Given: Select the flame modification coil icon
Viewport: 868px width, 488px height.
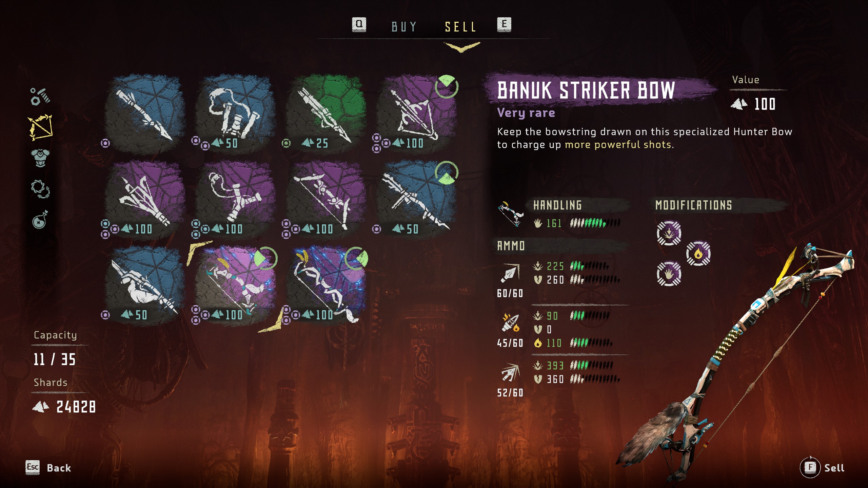Looking at the screenshot, I should [698, 253].
